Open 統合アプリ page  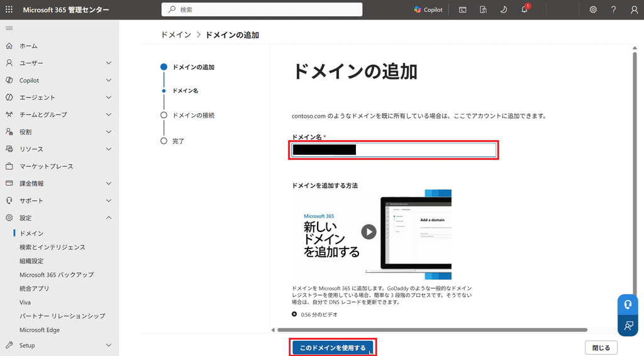pos(35,289)
